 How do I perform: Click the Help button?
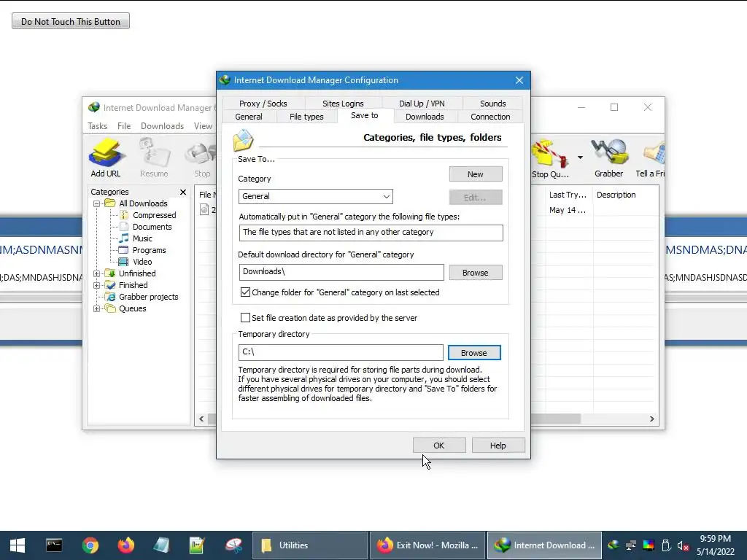(x=498, y=446)
